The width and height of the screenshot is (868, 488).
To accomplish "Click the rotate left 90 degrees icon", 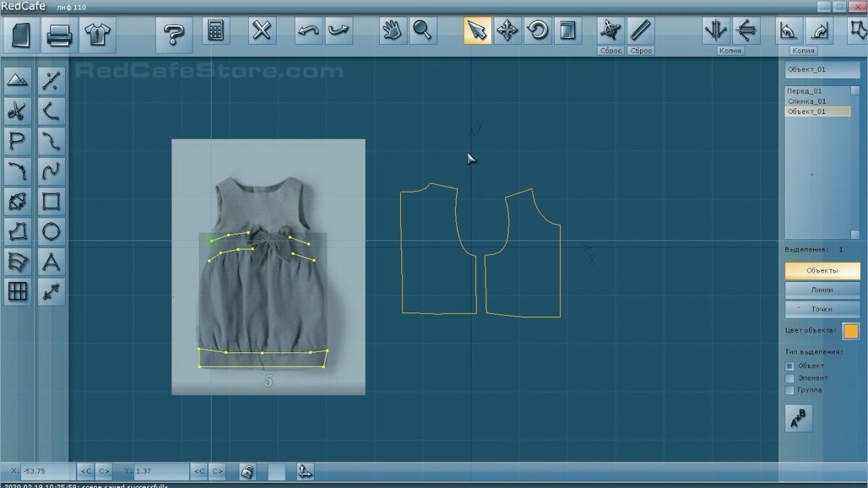I will click(x=788, y=30).
